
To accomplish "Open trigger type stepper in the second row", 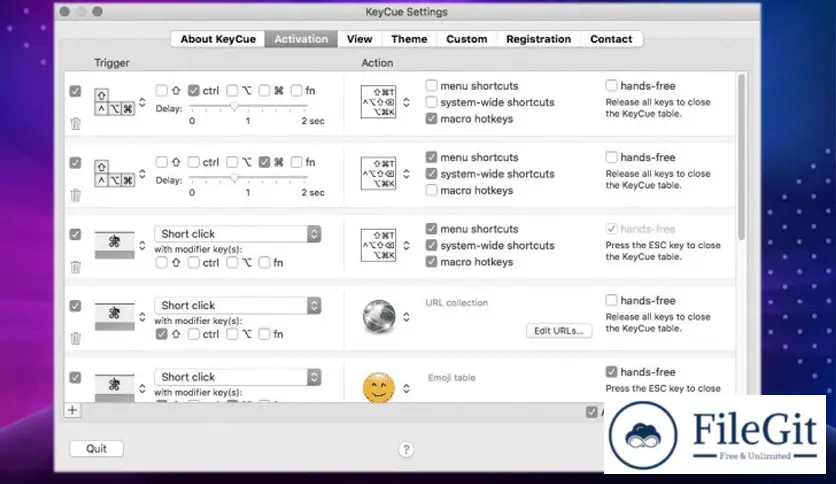I will pos(142,174).
